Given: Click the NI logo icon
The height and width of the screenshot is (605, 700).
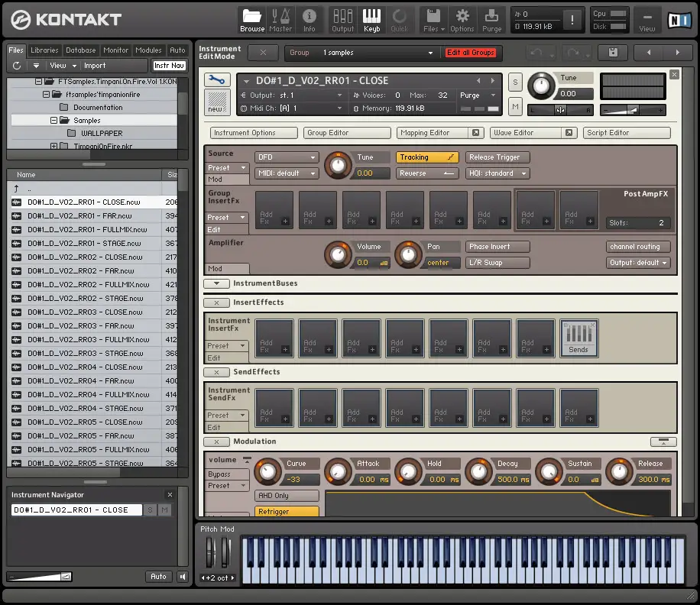Looking at the screenshot, I should click(x=679, y=20).
